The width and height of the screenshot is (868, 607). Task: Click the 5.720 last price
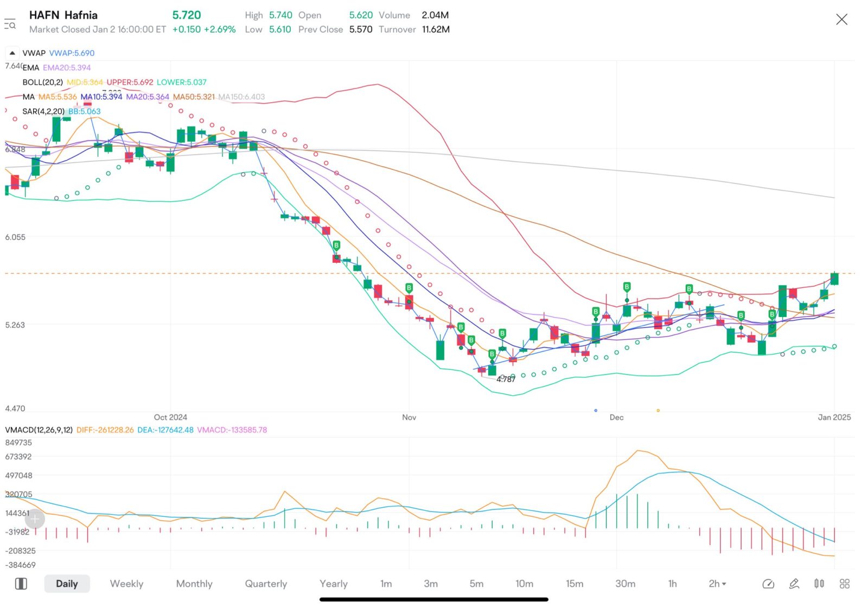pos(187,15)
